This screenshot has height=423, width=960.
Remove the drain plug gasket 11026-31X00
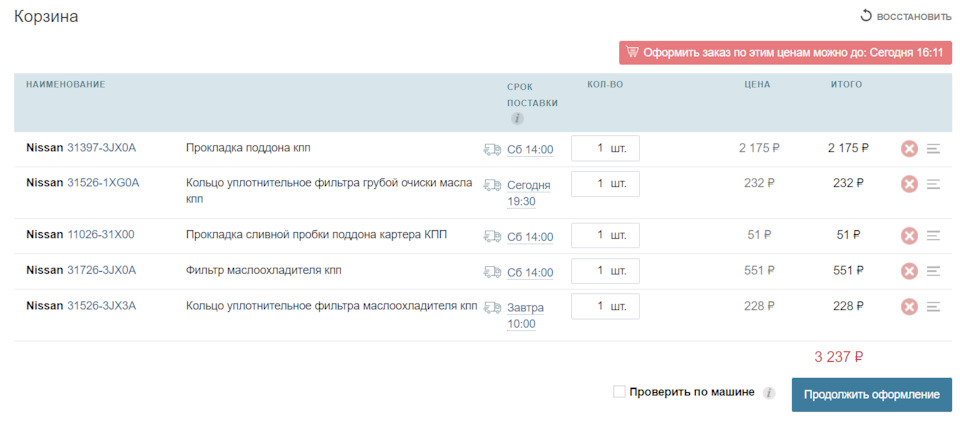909,236
